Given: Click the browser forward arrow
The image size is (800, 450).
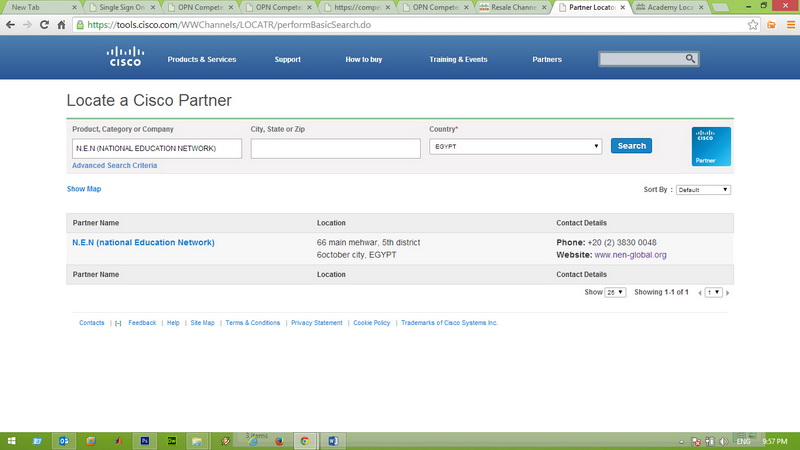Looking at the screenshot, I should pos(27,24).
